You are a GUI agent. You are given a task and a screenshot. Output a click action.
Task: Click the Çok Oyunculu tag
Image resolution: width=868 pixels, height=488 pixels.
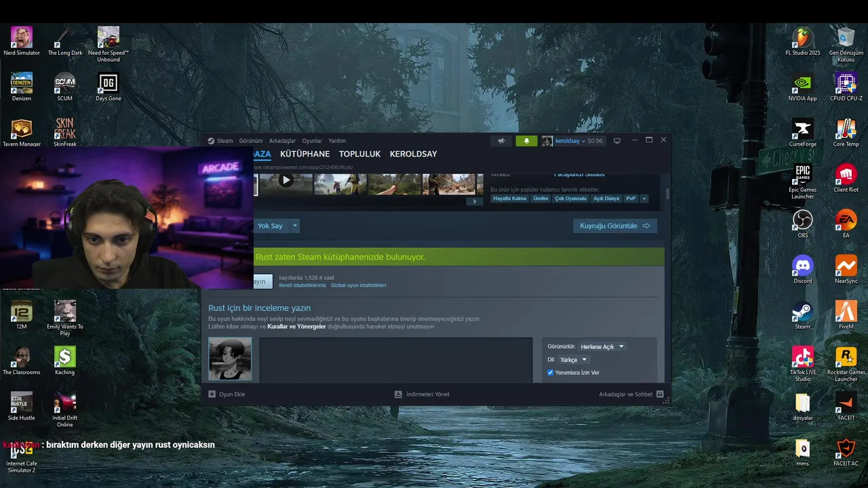(x=570, y=199)
